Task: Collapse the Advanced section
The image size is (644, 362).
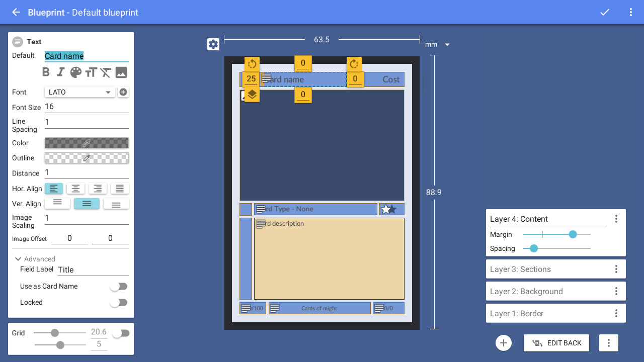Action: [18, 259]
